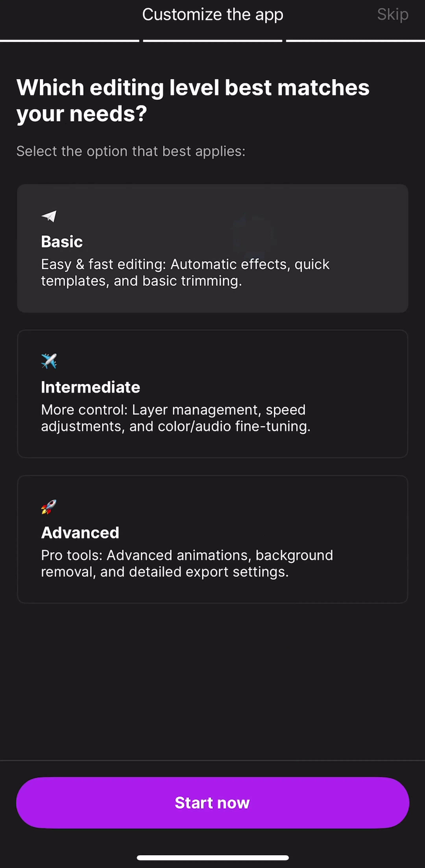Tap the Pro tools advanced animations description
The height and width of the screenshot is (868, 425).
187,563
